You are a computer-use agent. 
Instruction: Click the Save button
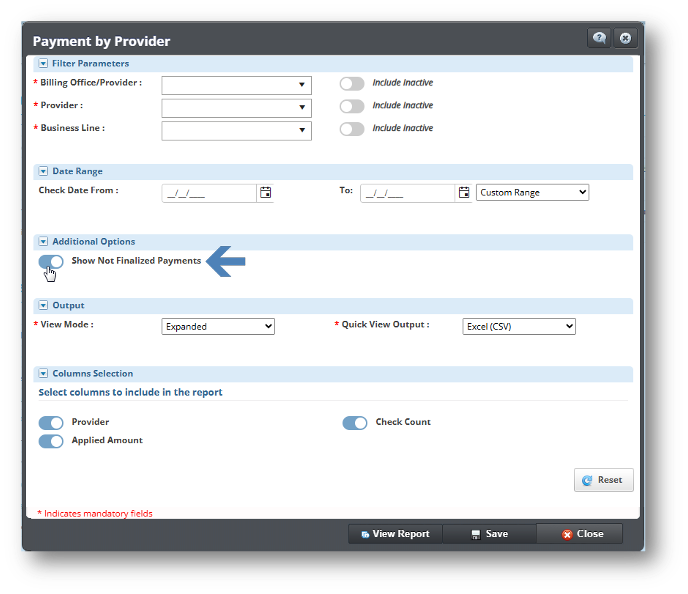[x=489, y=534]
